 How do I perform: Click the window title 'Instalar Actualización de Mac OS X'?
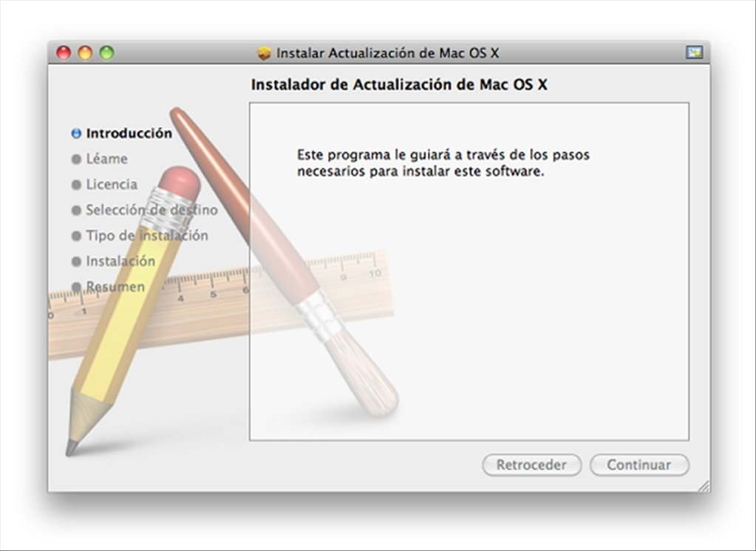387,53
